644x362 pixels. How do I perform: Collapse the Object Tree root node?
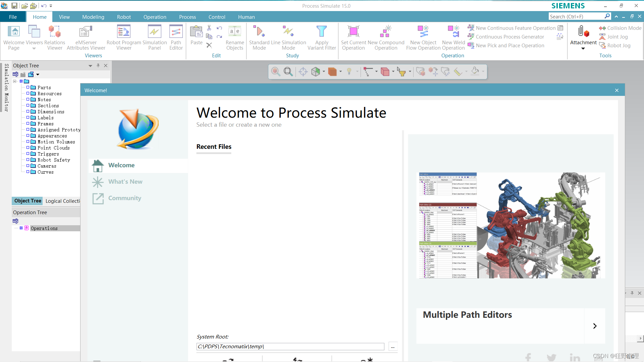(15, 81)
